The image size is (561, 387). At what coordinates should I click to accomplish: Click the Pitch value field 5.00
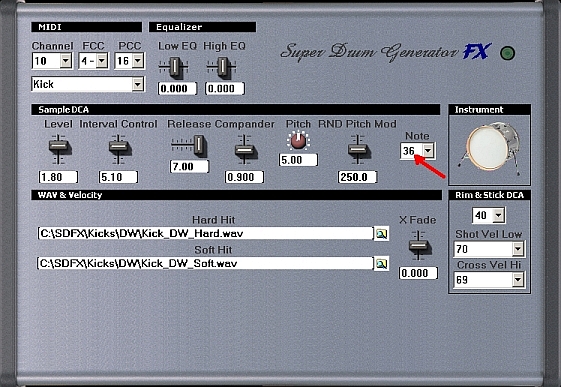298,160
